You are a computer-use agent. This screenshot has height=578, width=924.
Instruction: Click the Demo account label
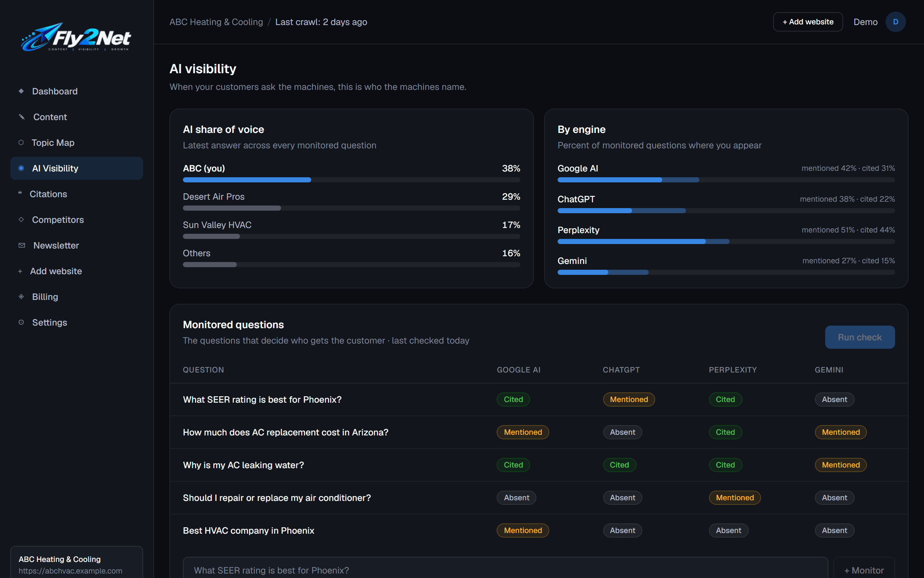tap(866, 22)
